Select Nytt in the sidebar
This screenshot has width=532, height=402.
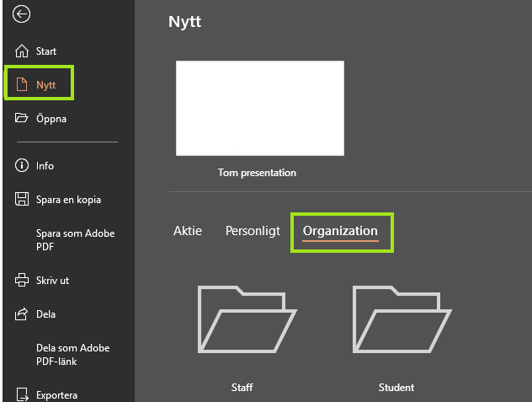click(45, 84)
